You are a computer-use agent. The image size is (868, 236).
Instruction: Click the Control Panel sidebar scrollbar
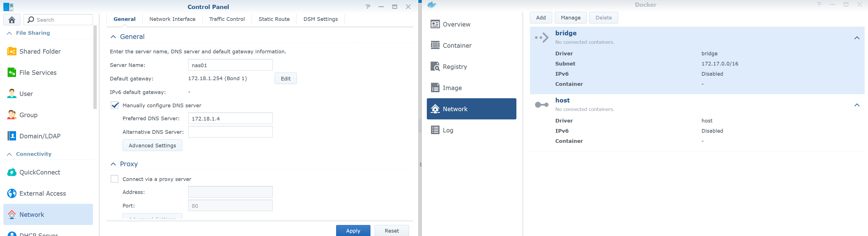(x=95, y=67)
